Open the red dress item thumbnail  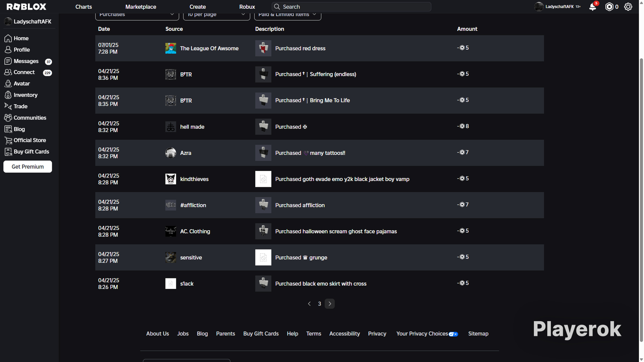[x=263, y=48]
